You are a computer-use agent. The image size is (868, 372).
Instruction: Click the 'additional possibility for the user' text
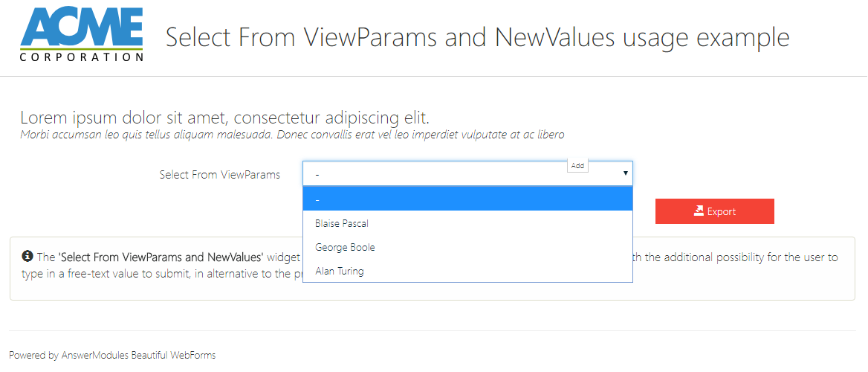coord(736,257)
